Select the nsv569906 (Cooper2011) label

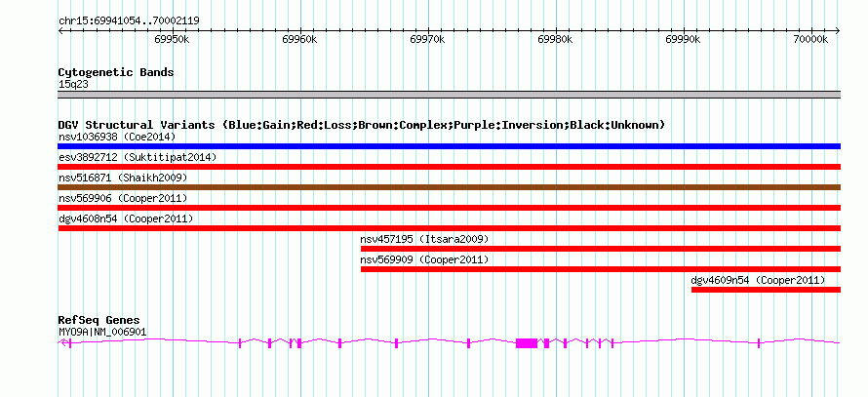(x=123, y=198)
